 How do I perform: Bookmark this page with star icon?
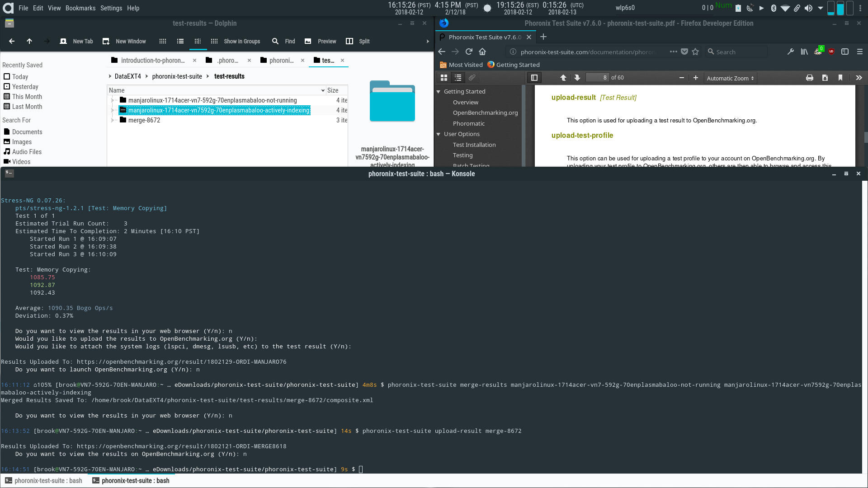coord(695,52)
